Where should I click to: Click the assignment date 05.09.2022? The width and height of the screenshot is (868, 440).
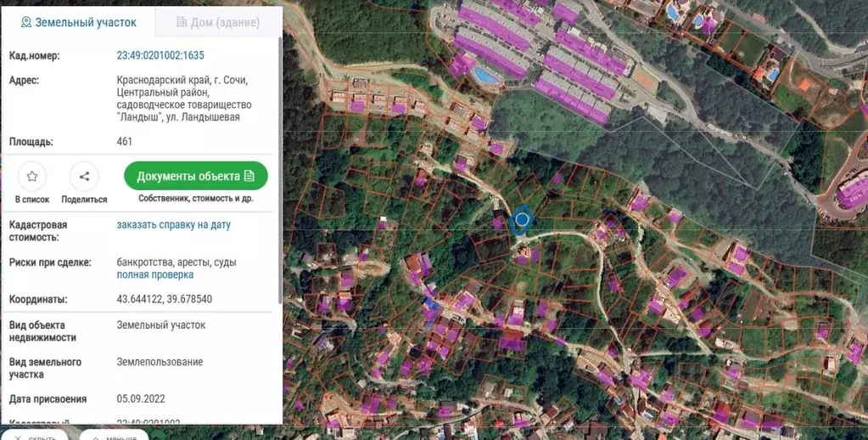click(141, 398)
